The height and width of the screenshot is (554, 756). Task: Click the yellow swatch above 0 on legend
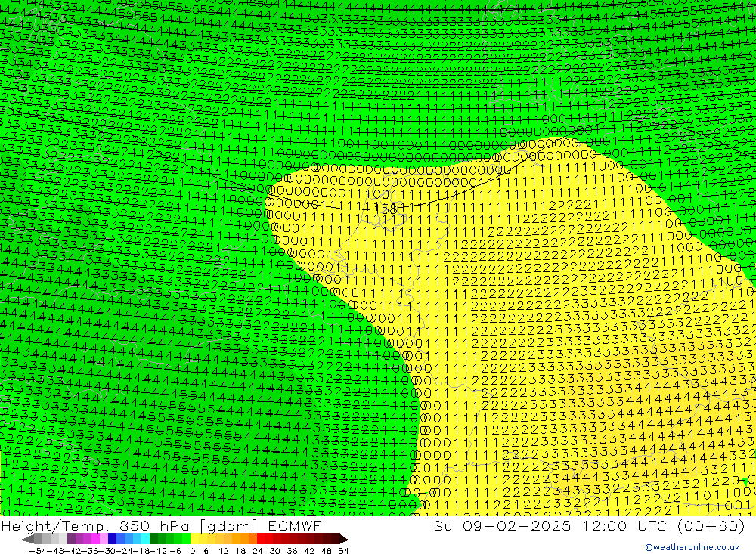[195, 539]
